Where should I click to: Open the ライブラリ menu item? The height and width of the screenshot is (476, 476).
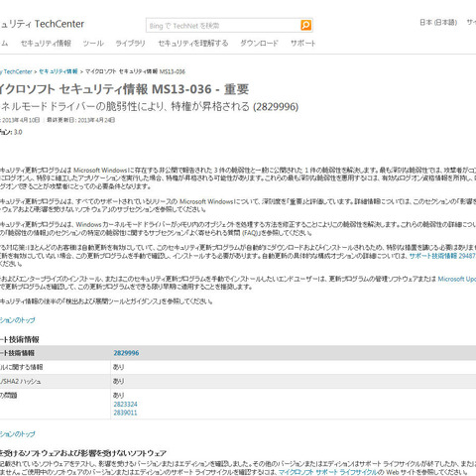click(130, 44)
